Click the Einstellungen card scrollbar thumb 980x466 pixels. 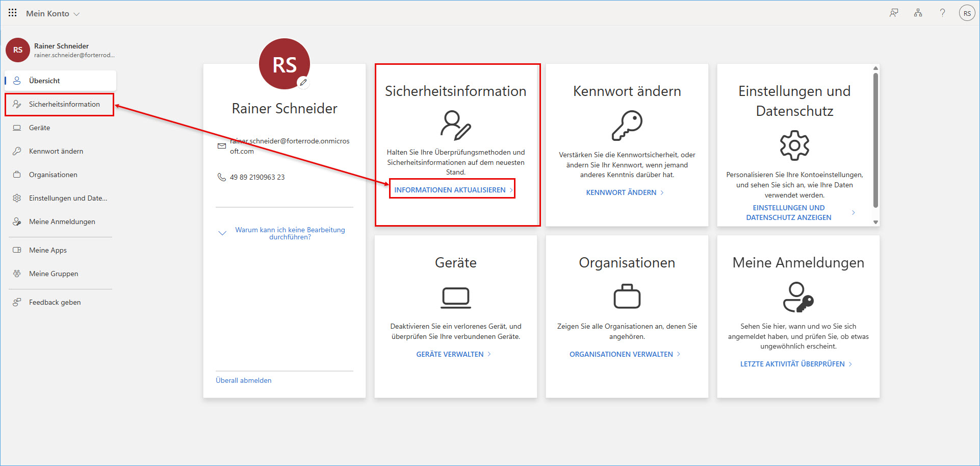pos(875,140)
